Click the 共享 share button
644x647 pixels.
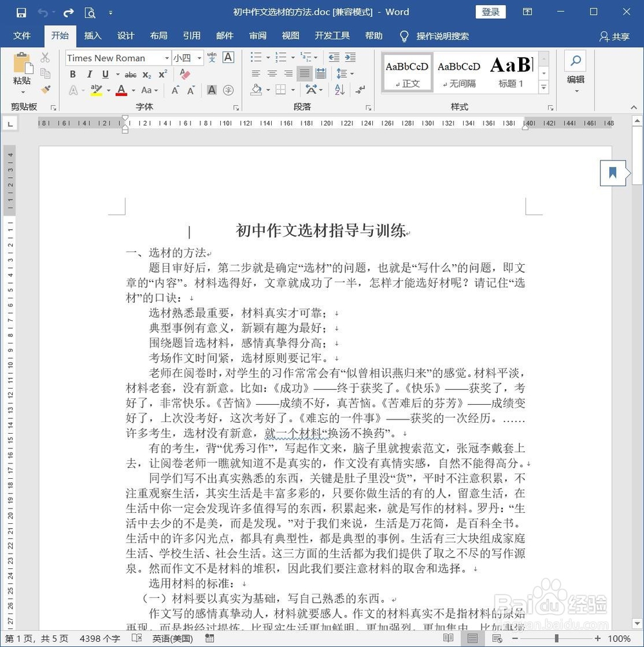click(x=614, y=37)
